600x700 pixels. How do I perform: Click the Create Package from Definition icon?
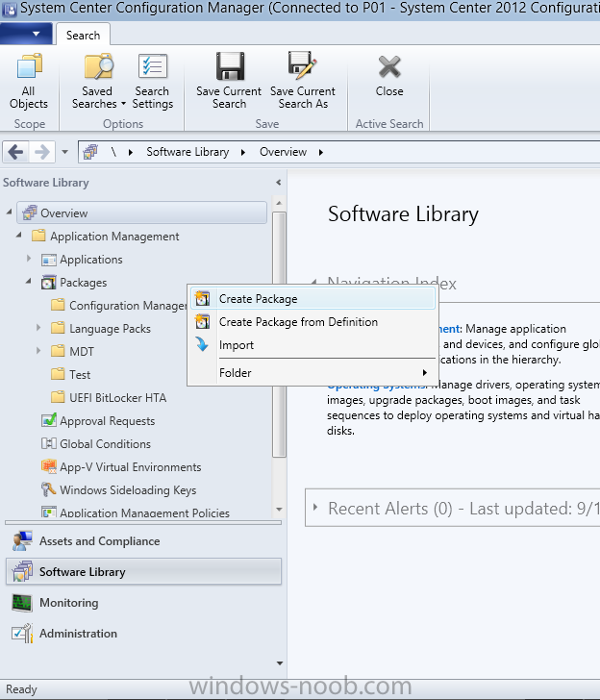202,321
